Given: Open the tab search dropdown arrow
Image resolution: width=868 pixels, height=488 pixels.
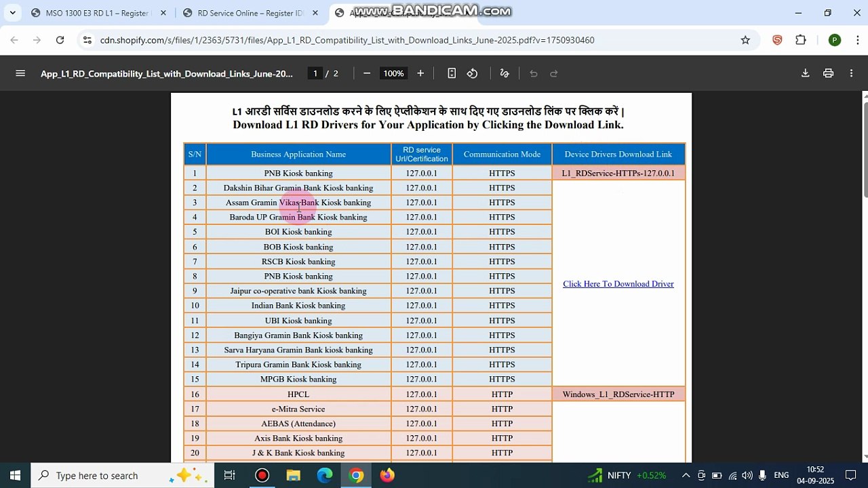Looking at the screenshot, I should point(12,13).
